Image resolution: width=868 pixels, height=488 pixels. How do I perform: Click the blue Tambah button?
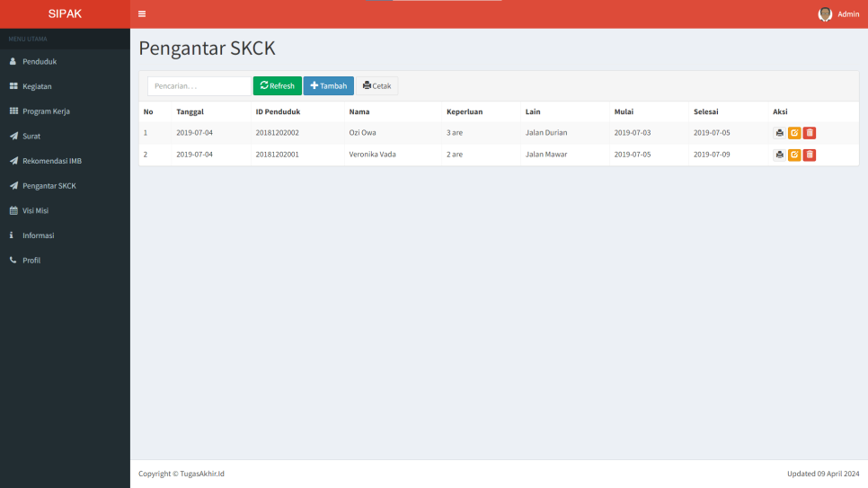coord(328,86)
